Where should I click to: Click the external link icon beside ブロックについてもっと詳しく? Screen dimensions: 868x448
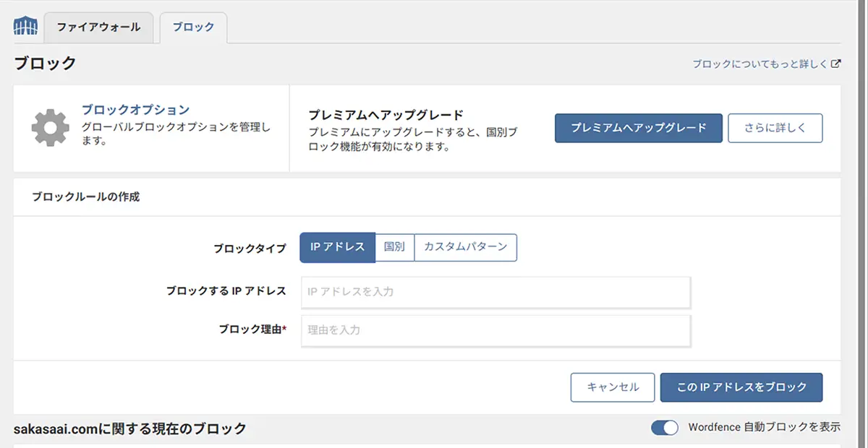pos(836,64)
